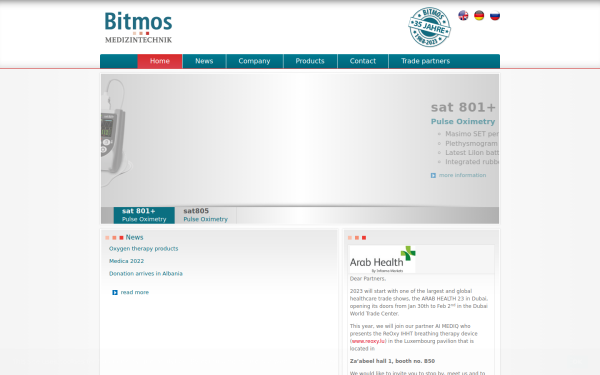Switch language to Russian flag

(495, 16)
